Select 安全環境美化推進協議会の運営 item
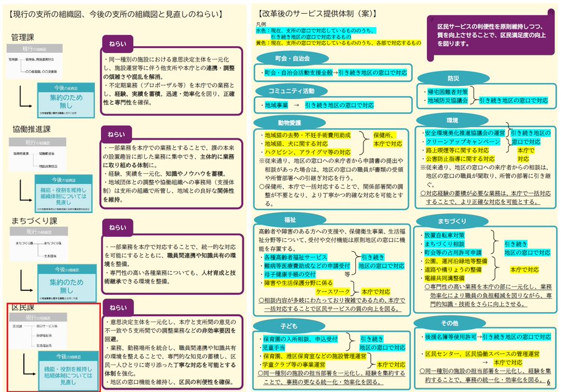 [x=465, y=133]
